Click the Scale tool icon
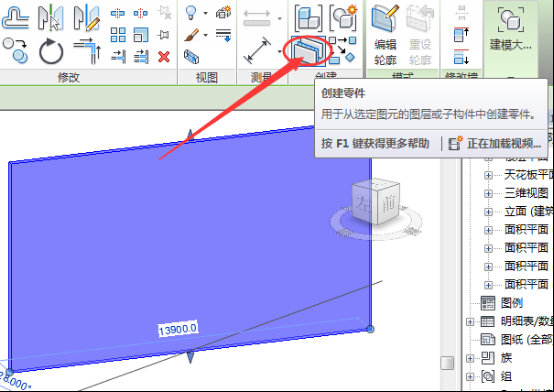Image resolution: width=554 pixels, height=392 pixels. 141,35
